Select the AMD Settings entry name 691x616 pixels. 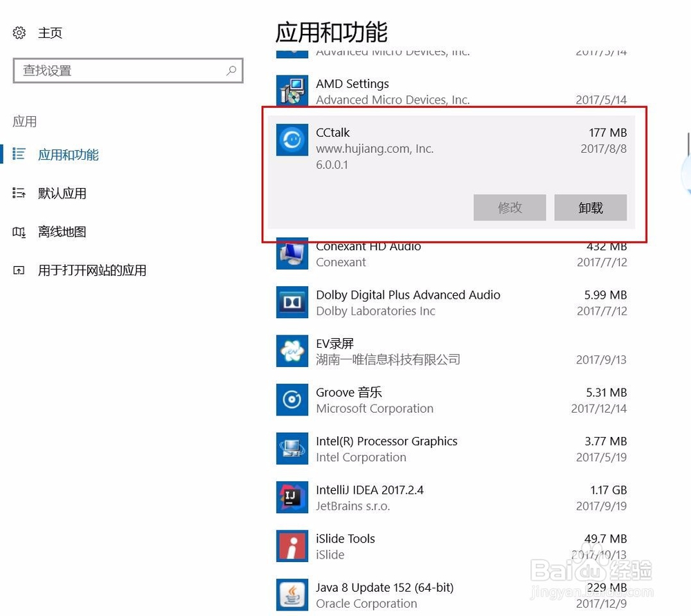[352, 84]
